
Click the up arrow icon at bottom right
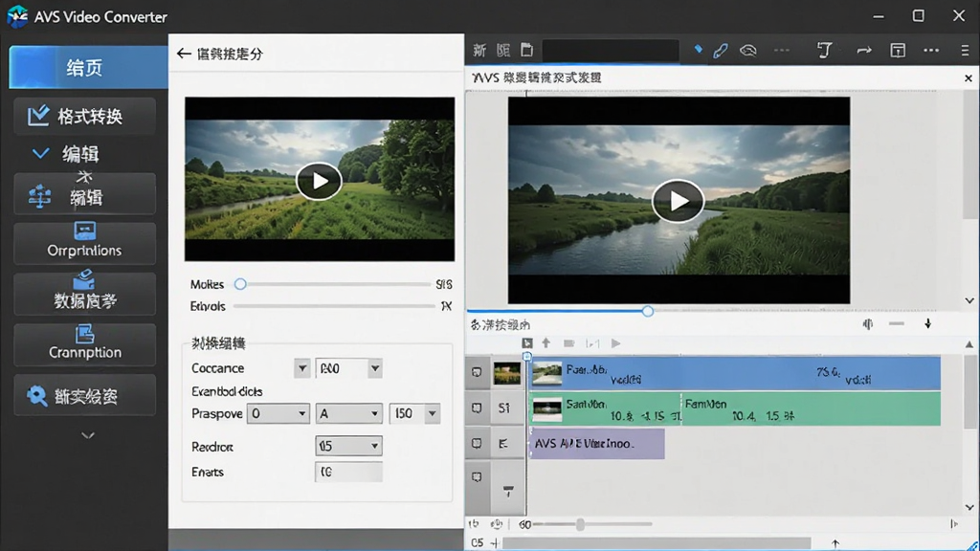pos(835,543)
